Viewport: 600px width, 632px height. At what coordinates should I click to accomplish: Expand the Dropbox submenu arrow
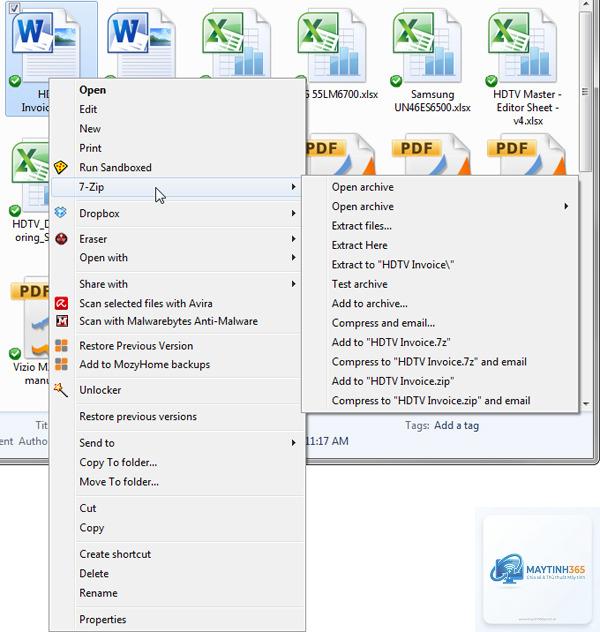coord(293,213)
